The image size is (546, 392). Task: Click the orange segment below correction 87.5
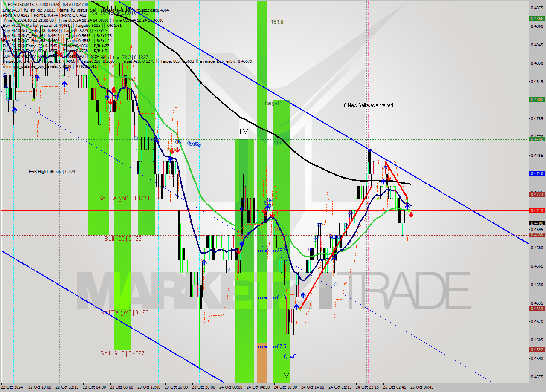[x=262, y=363]
